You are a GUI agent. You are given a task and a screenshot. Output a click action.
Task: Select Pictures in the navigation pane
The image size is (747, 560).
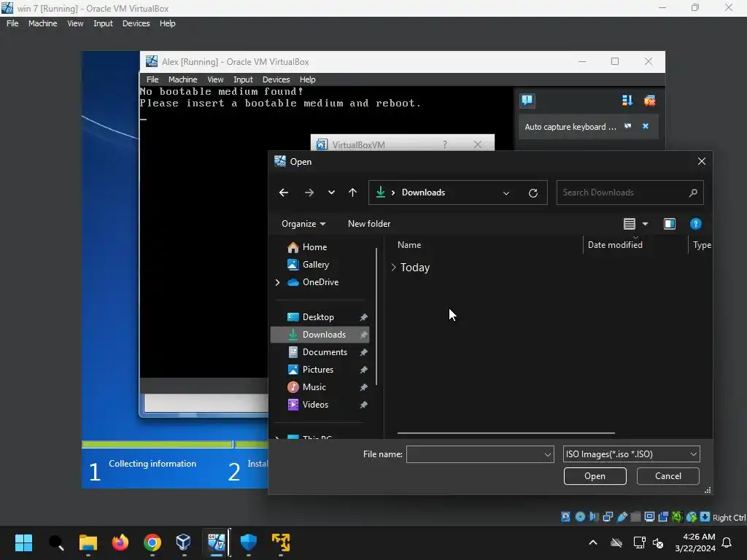click(320, 370)
